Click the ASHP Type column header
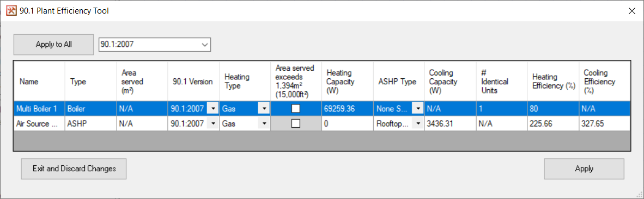Screen dimensions: 644x199 coord(399,82)
